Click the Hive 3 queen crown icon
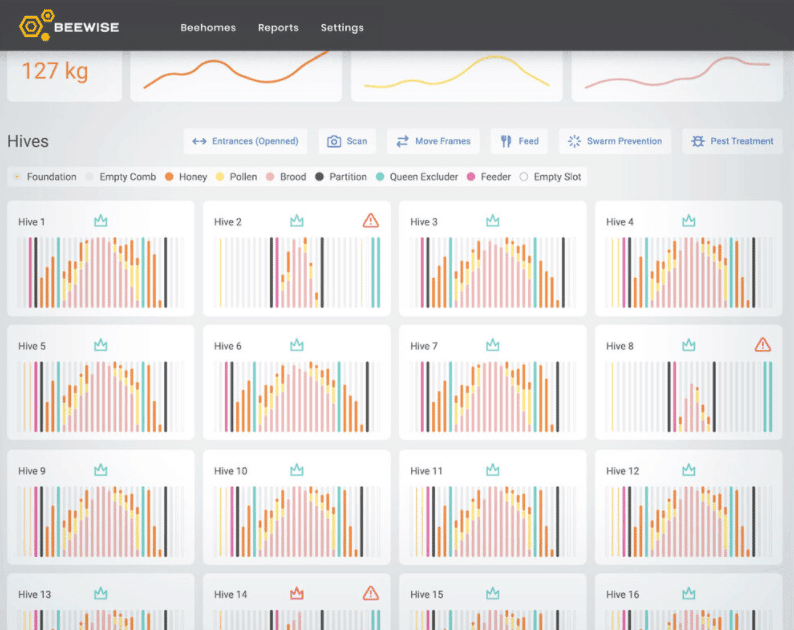The width and height of the screenshot is (794, 630). tap(493, 220)
